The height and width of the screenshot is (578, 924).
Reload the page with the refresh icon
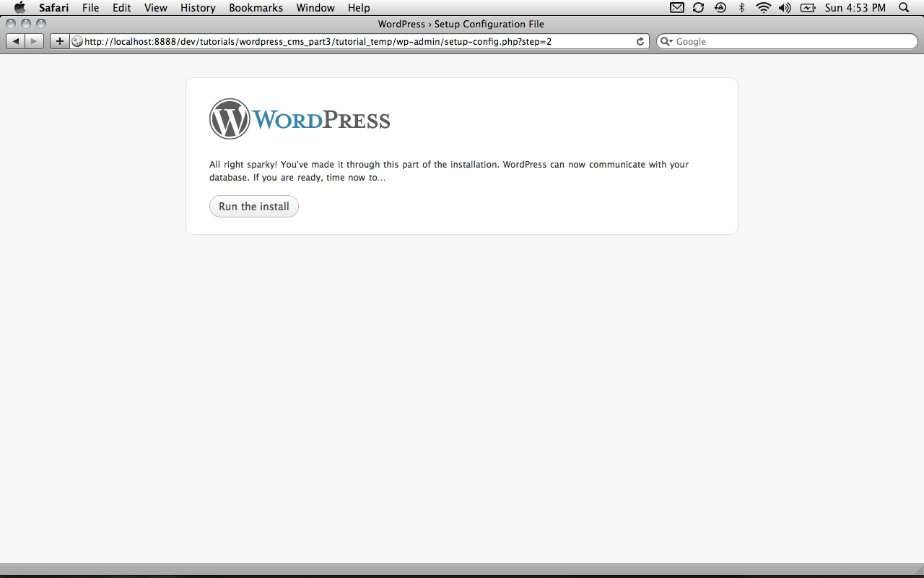coord(640,42)
